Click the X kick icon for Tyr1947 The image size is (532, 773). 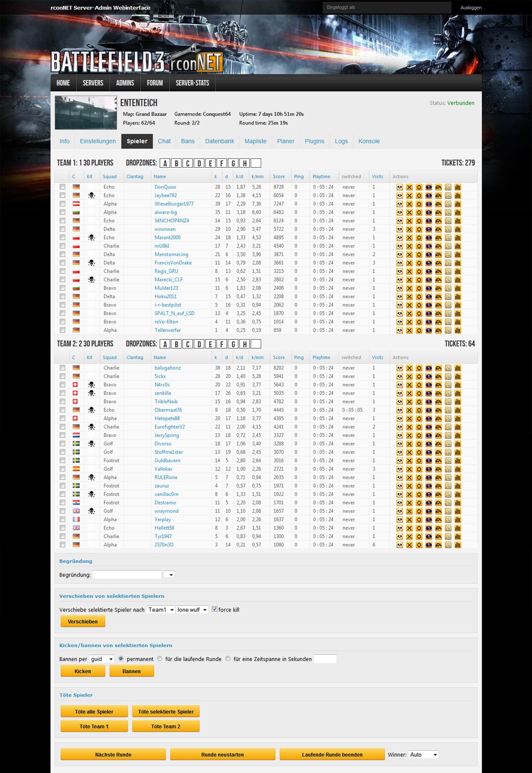click(409, 537)
